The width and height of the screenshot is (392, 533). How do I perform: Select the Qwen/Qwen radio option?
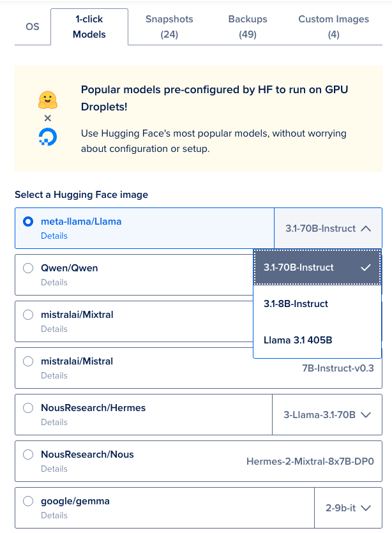28,269
